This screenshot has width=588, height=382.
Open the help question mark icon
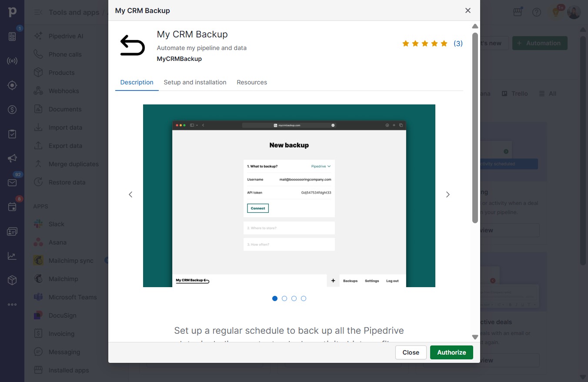(x=537, y=12)
